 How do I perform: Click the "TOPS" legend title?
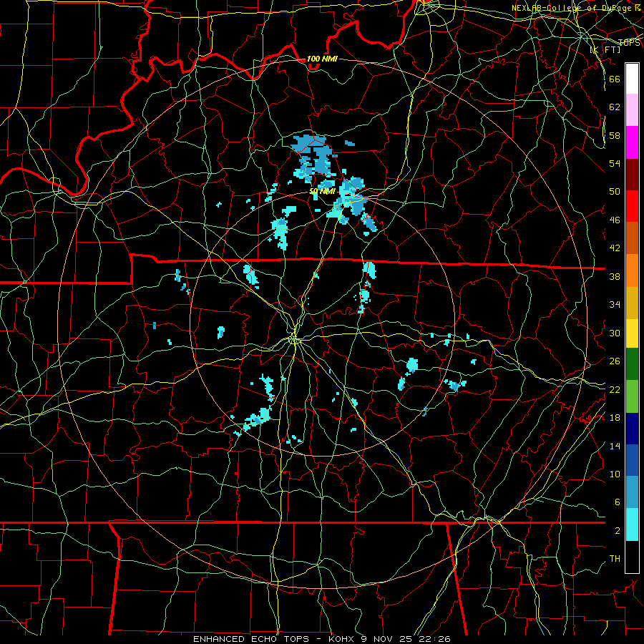tap(629, 43)
